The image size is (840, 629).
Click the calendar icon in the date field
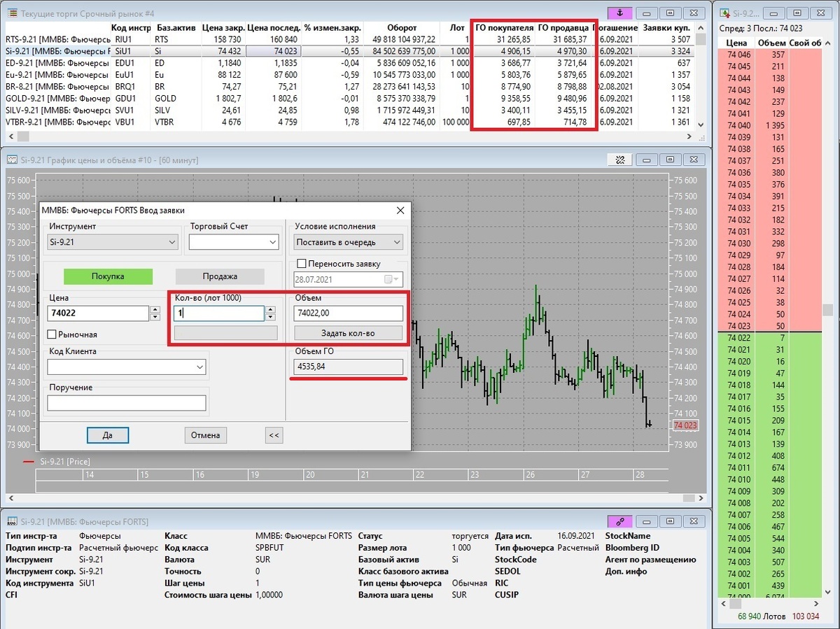pos(388,280)
